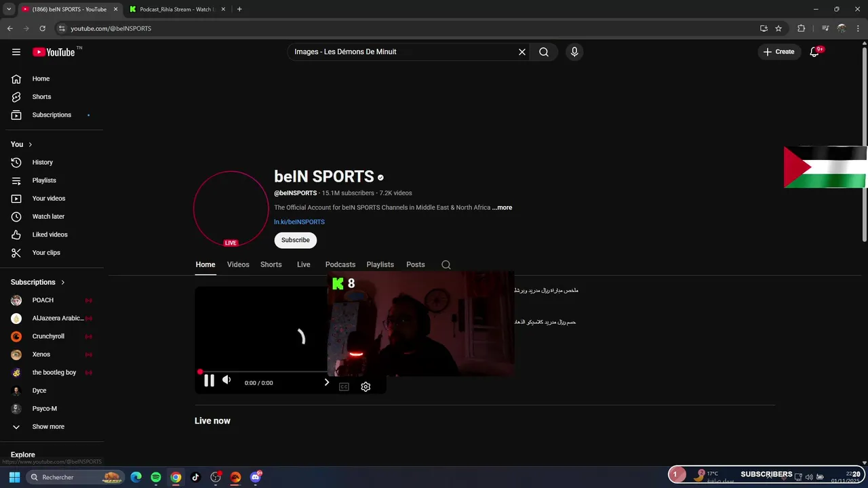This screenshot has height=488, width=868.
Task: View site information icon in address bar
Action: pos(62,28)
